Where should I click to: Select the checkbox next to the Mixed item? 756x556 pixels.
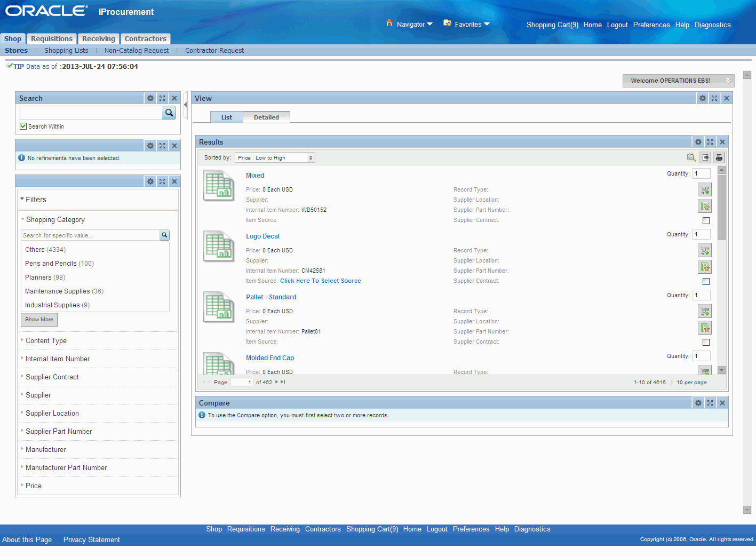pos(706,220)
